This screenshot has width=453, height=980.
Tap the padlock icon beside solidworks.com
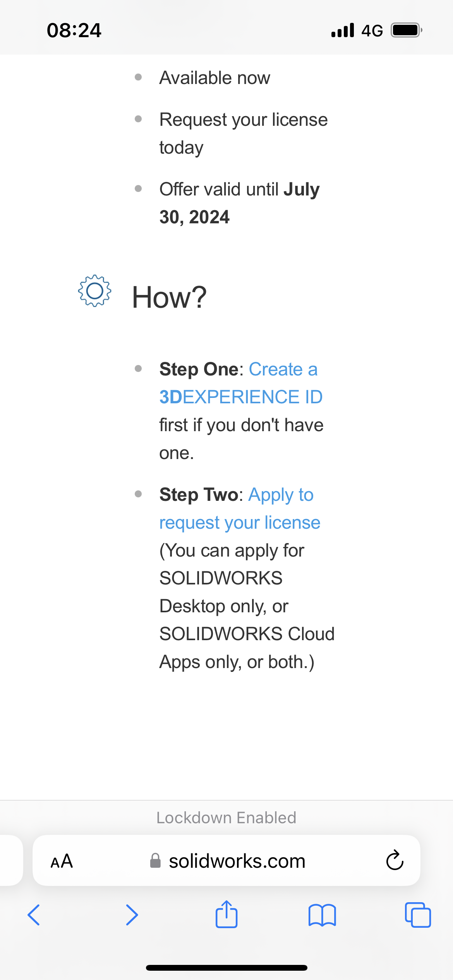click(155, 861)
